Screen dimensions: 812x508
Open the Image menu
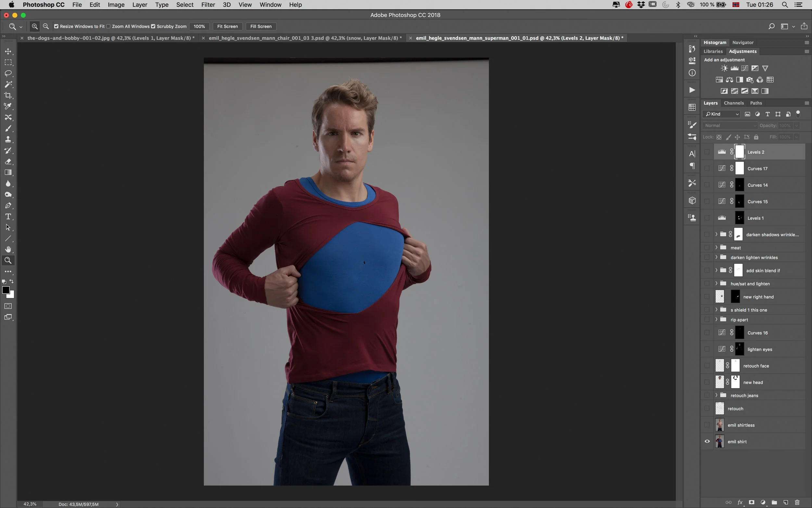pyautogui.click(x=116, y=5)
